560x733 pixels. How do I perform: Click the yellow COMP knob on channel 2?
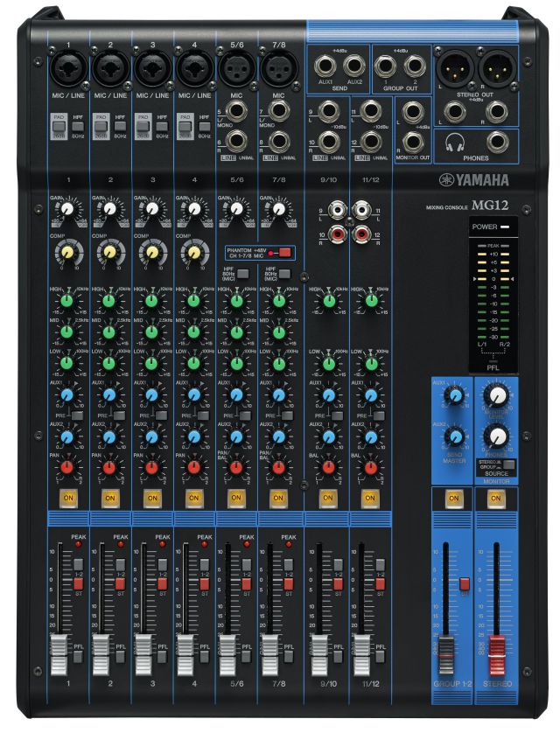click(108, 253)
